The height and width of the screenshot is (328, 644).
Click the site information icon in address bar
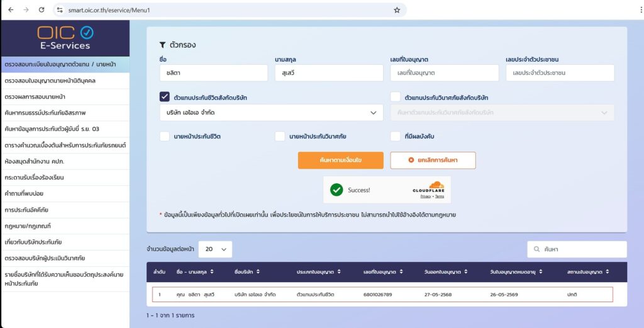tap(60, 10)
